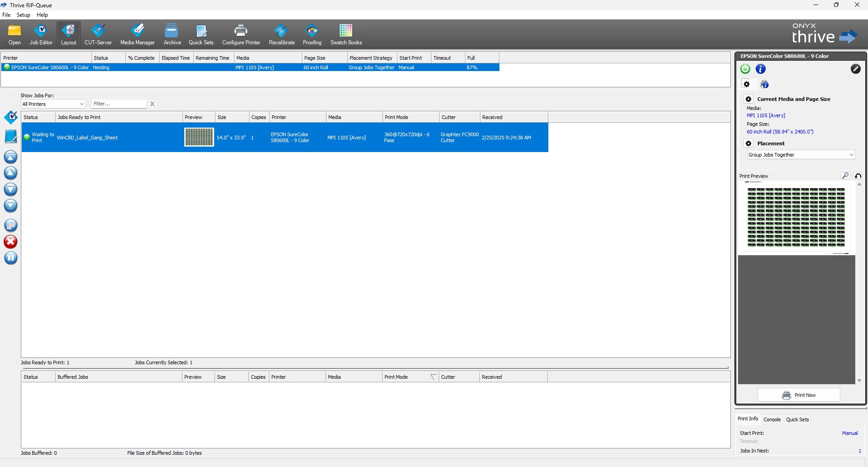The height and width of the screenshot is (467, 868).
Task: Click the edit job notebook icon in sidebar
Action: (11, 136)
